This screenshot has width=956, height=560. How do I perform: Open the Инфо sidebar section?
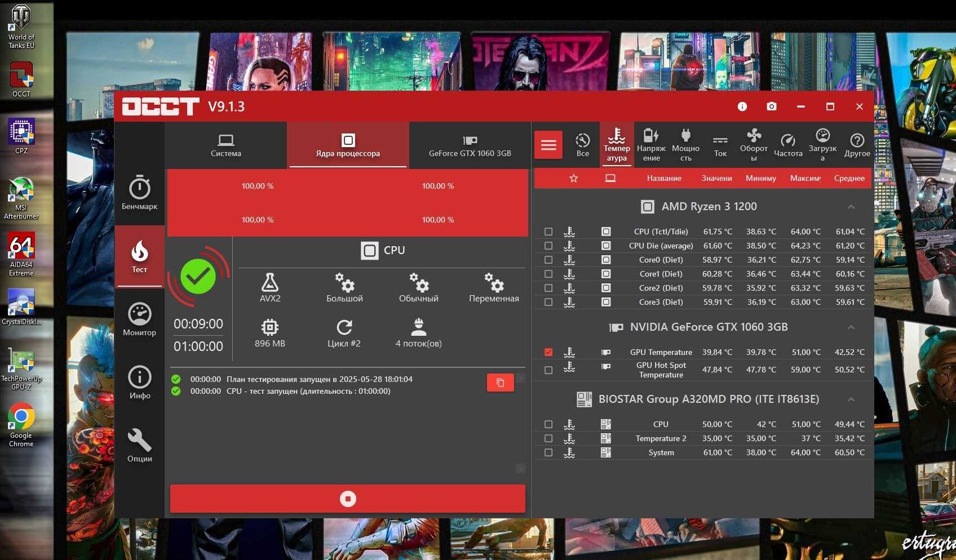[x=139, y=383]
